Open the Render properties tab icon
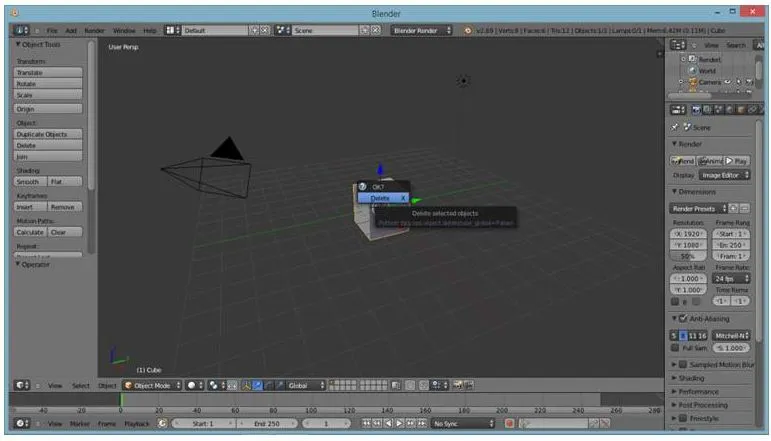Image resolution: width=771 pixels, height=441 pixels. pos(696,110)
